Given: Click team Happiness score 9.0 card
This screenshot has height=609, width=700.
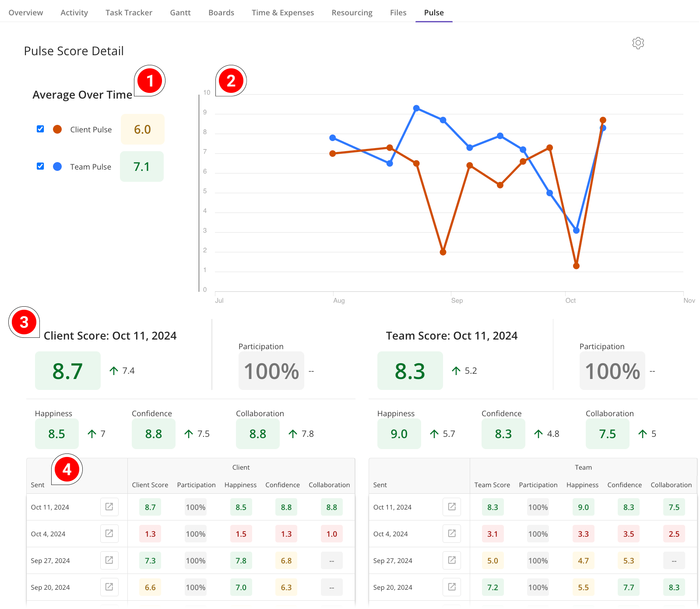Looking at the screenshot, I should (x=399, y=434).
